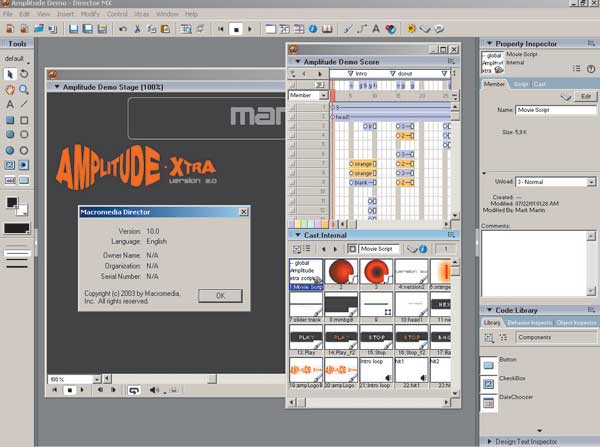Switch to Member tab in Property Inspector
The height and width of the screenshot is (447, 600).
(x=494, y=84)
